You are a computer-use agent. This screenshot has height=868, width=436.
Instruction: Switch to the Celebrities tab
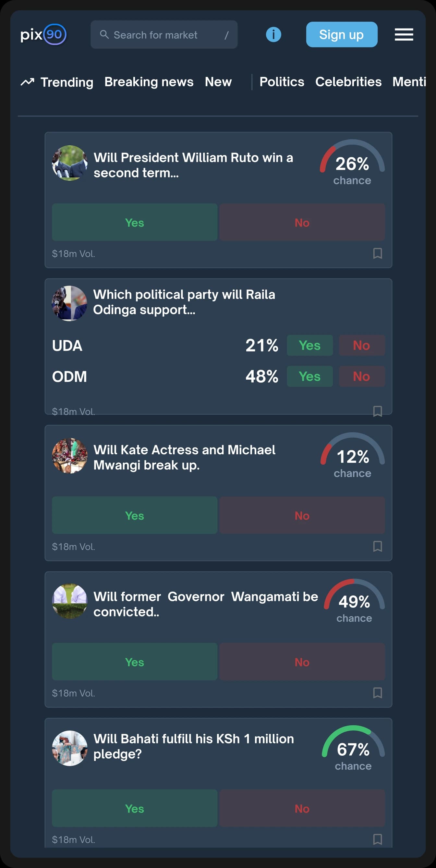coord(348,82)
